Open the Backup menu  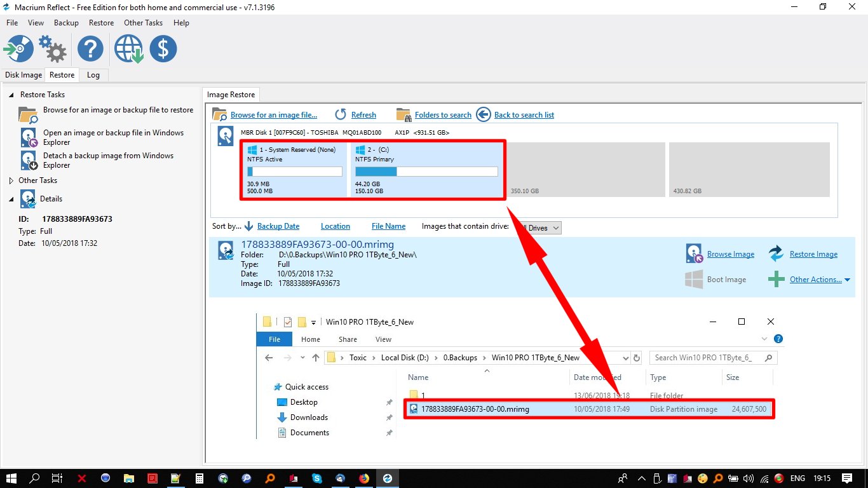pos(66,23)
